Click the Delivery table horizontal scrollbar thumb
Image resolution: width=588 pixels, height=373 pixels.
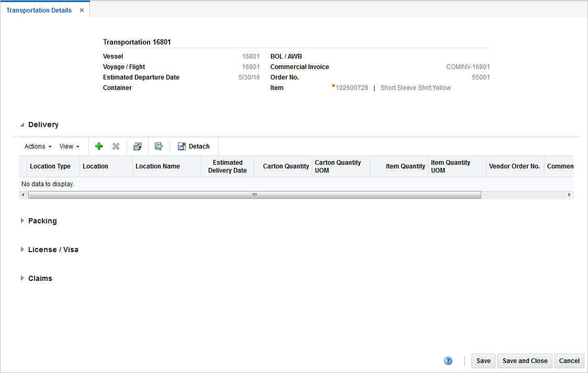[x=255, y=195]
